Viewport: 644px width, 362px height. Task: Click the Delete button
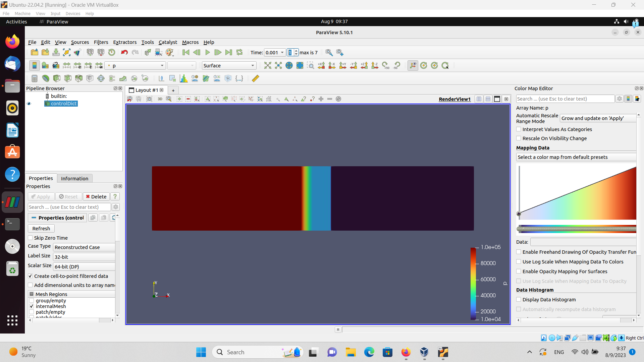[x=96, y=197]
